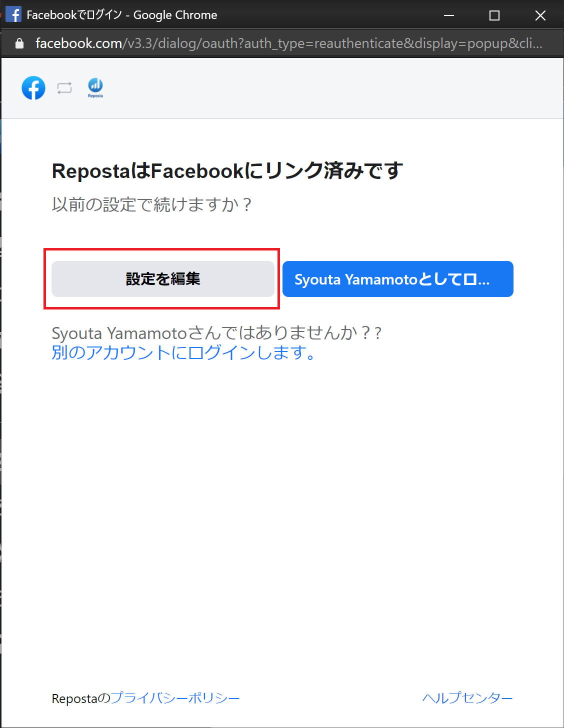This screenshot has height=728, width=564.
Task: Click the window title Facebookでログイン text
Action: tap(74, 15)
